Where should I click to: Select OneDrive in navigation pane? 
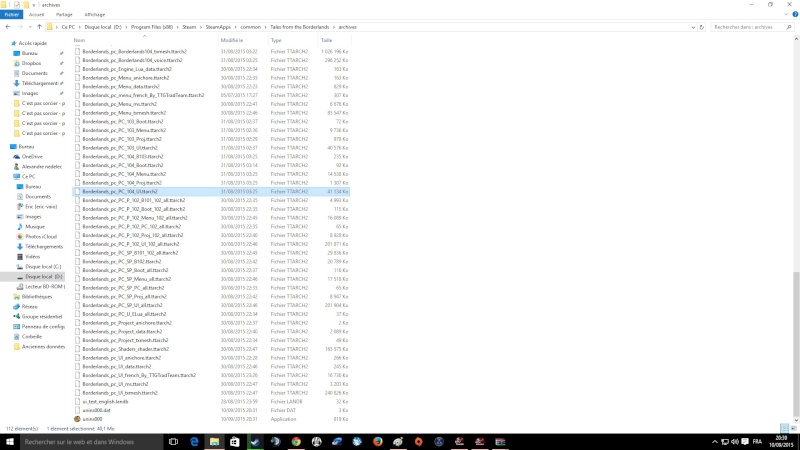[x=32, y=157]
